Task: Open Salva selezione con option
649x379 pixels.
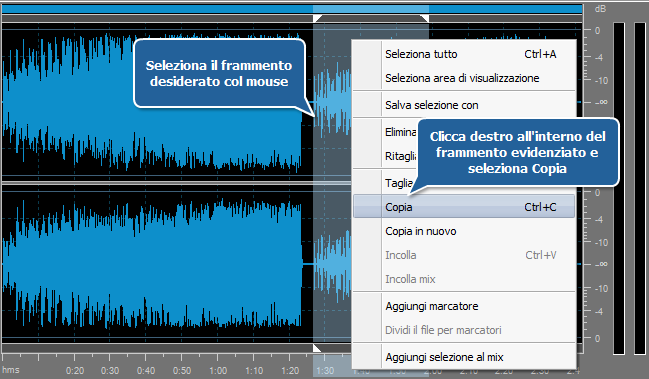Action: point(464,105)
